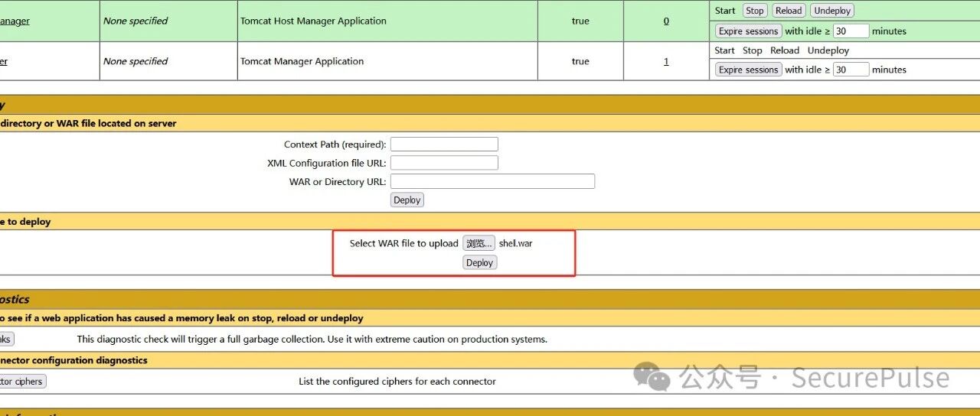Click the connector ciphers button
Screen dimensions: 980x416
pos(22,382)
